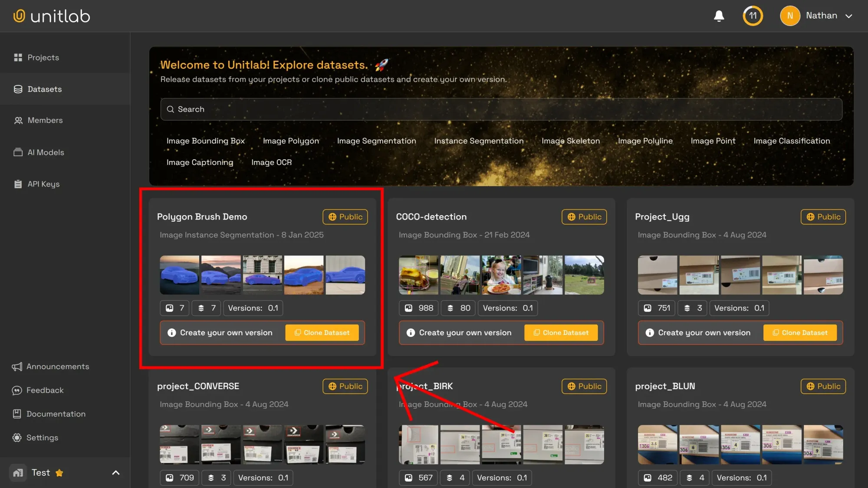Filter by Image Skeleton type
The height and width of the screenshot is (488, 868).
pos(570,141)
